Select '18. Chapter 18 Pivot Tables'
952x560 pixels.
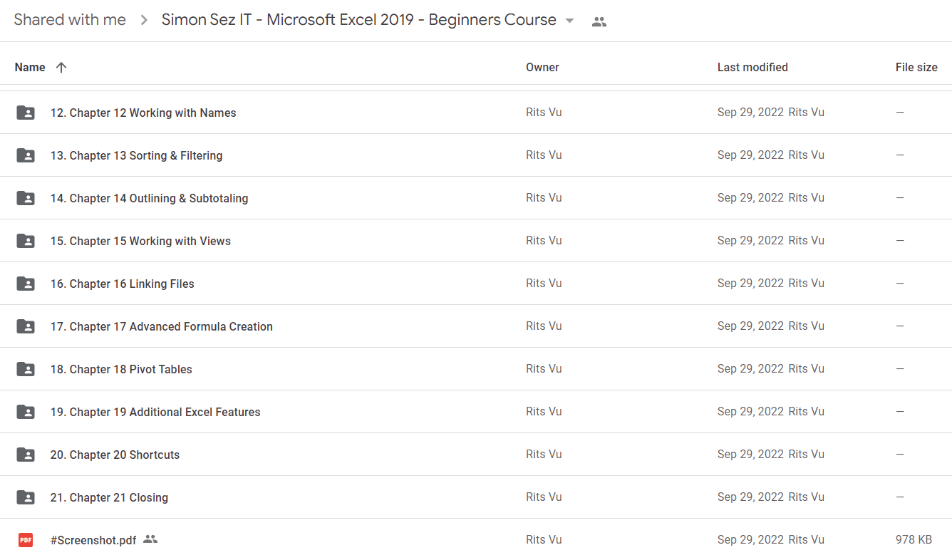click(x=121, y=369)
